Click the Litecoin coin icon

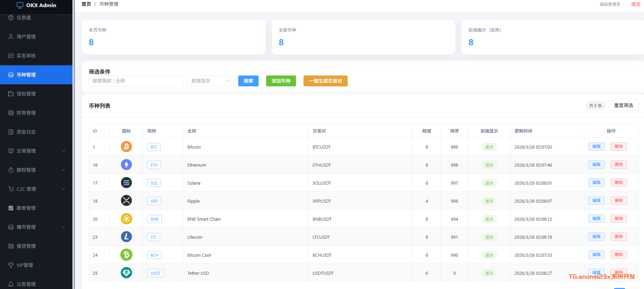tap(126, 237)
